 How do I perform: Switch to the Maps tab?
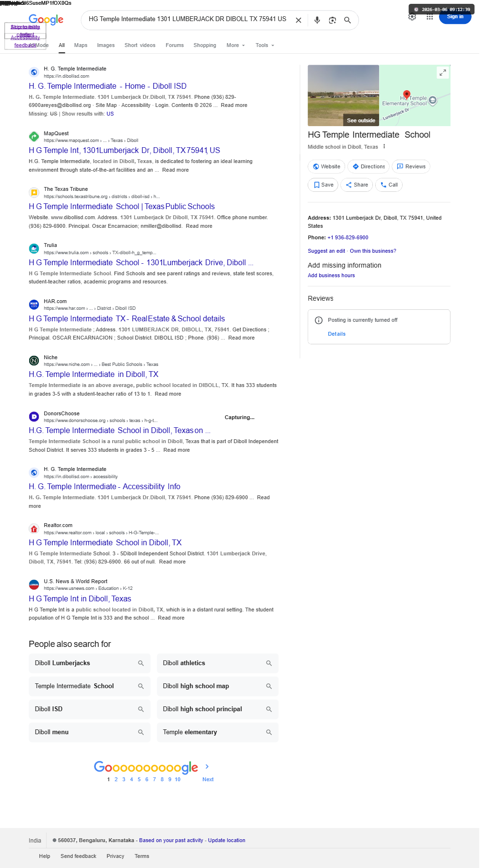[81, 45]
